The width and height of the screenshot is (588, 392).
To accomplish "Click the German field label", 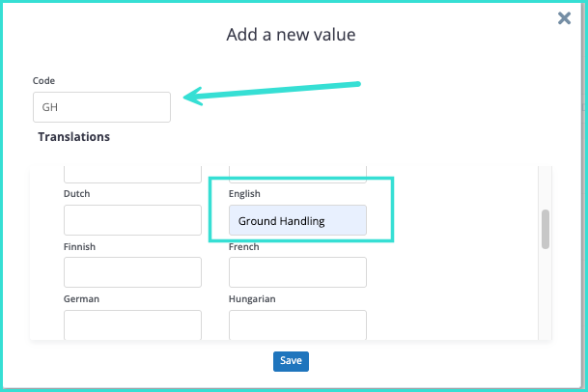I will [x=81, y=299].
